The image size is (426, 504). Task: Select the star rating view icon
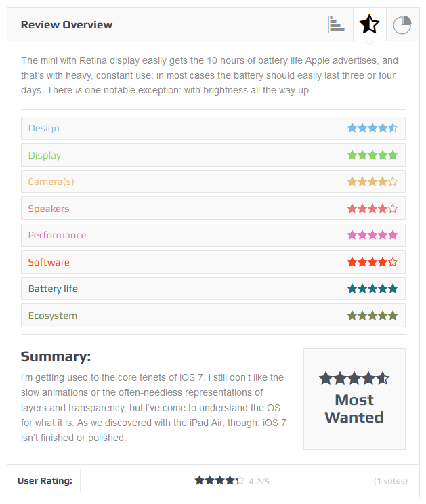pyautogui.click(x=370, y=25)
